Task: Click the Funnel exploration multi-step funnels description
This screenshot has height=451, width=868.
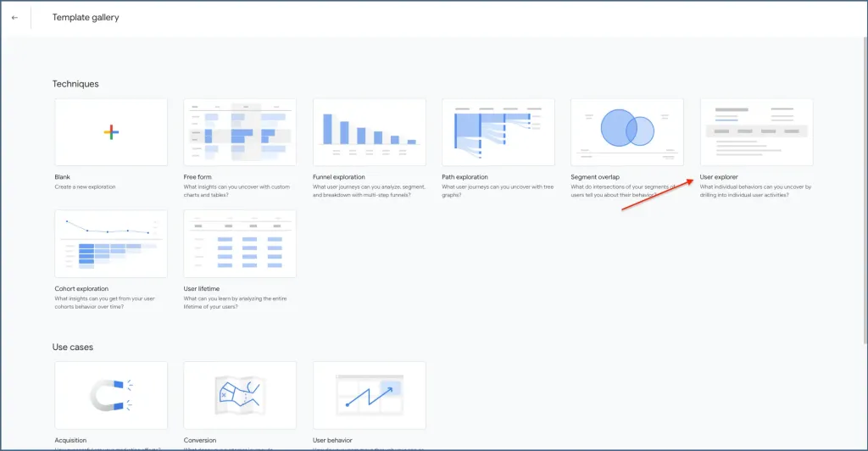Action: 370,191
